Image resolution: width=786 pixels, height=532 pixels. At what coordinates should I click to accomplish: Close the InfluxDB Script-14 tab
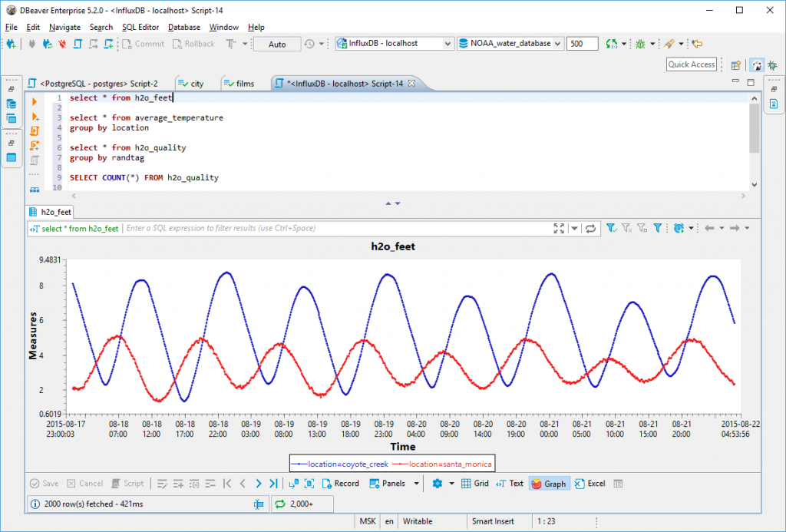411,83
